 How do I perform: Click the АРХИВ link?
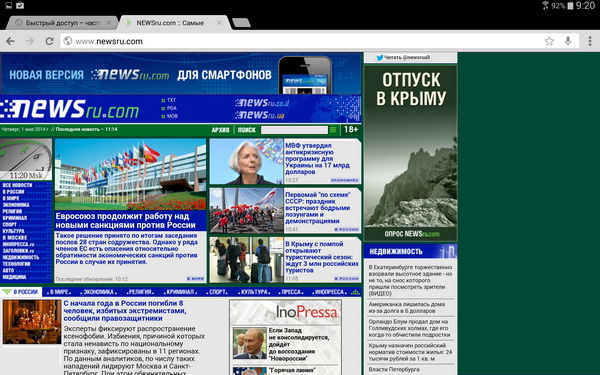220,130
